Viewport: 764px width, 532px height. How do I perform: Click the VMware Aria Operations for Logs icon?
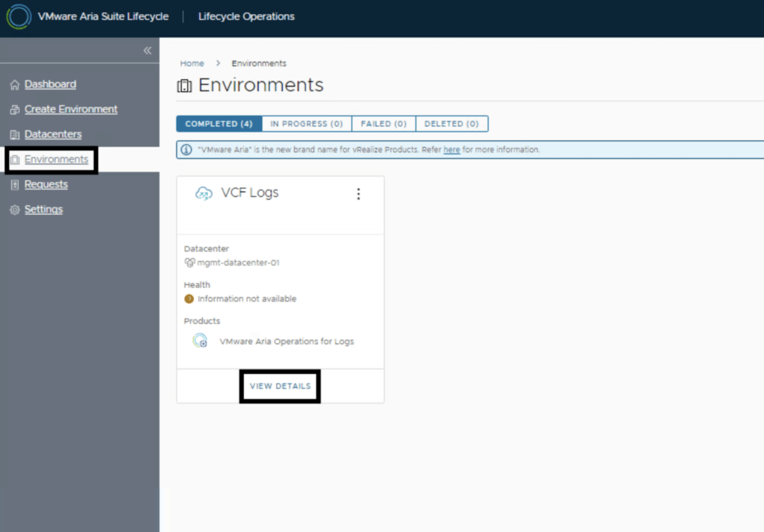click(x=200, y=341)
